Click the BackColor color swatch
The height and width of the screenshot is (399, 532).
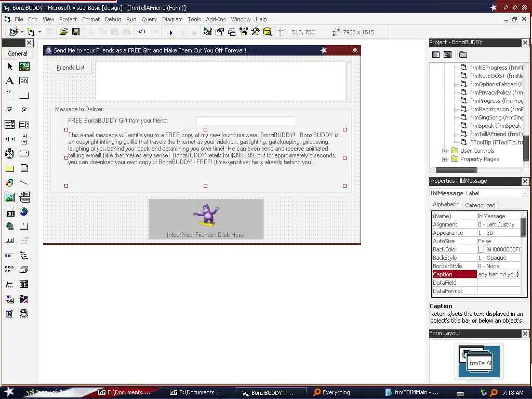pos(481,249)
